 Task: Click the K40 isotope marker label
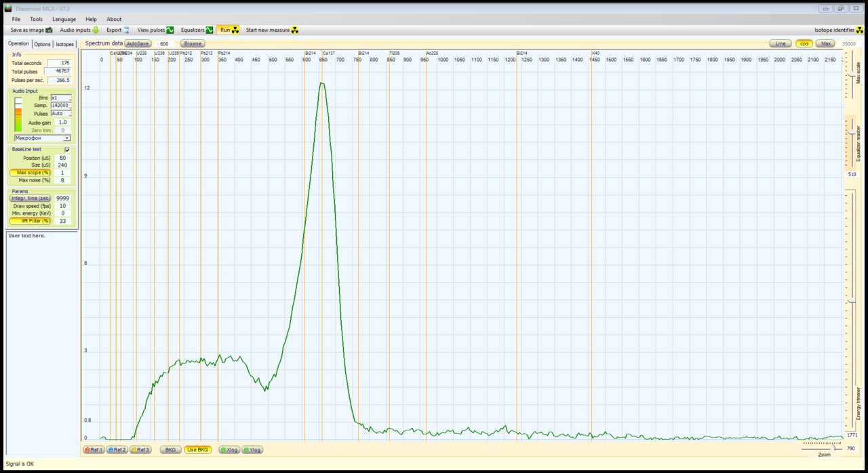point(596,53)
